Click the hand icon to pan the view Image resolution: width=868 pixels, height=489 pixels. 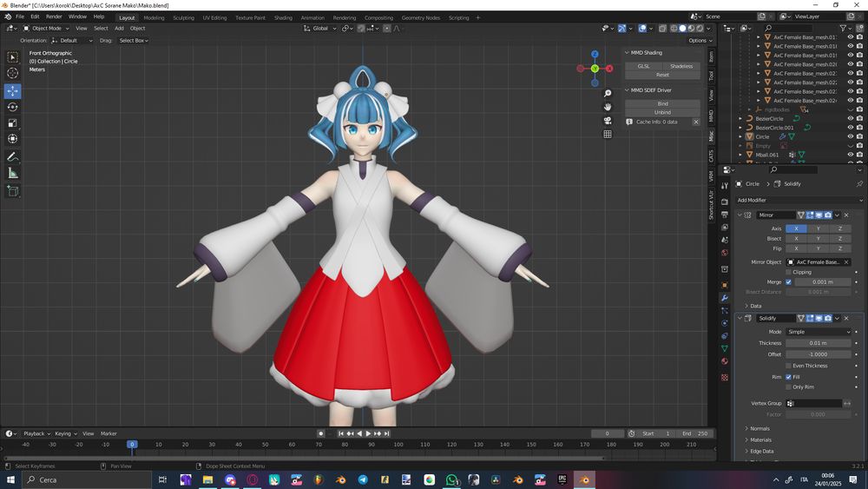point(608,107)
